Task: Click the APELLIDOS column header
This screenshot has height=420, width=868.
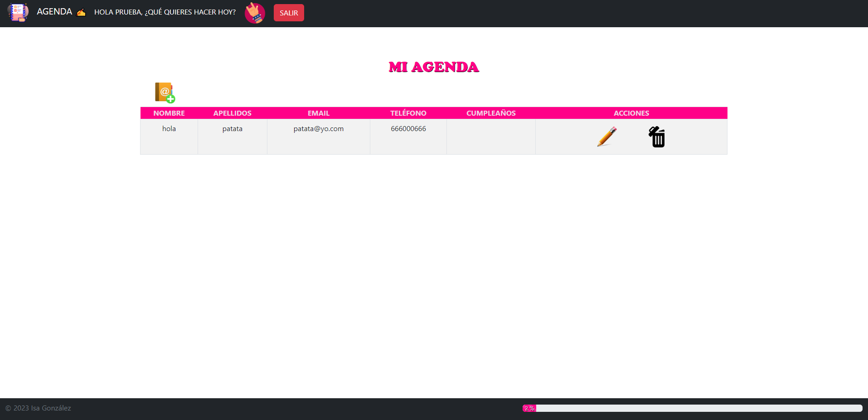Action: tap(232, 113)
